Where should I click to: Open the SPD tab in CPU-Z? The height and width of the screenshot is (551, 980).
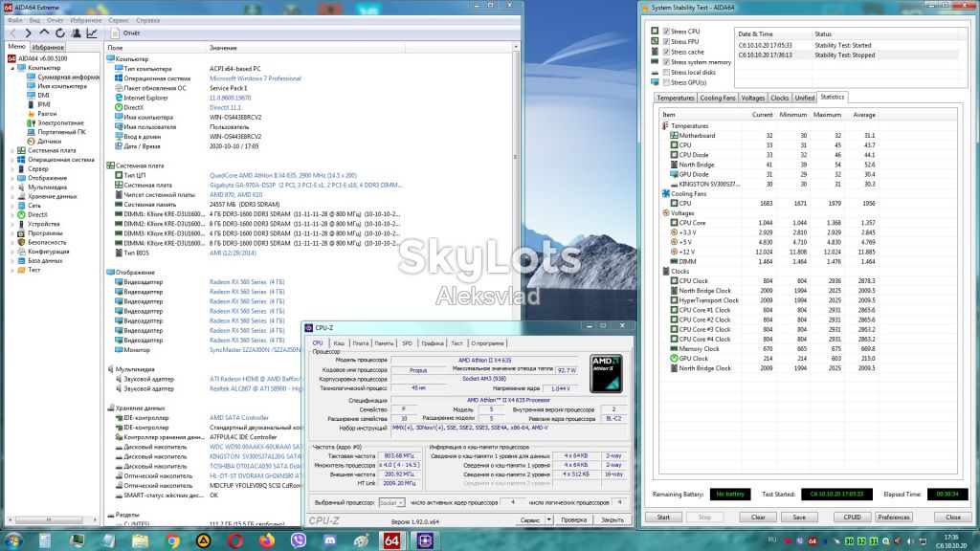(407, 343)
